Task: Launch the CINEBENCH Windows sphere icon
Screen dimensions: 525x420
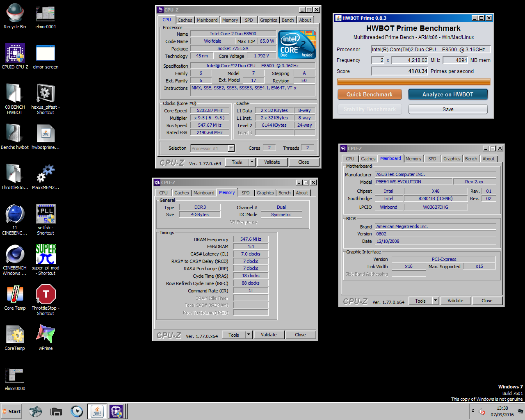Action: click(15, 260)
